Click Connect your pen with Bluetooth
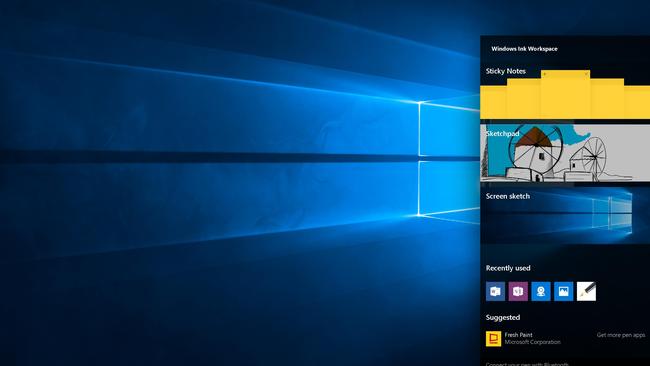Viewport: 650px width, 366px height. 527,364
